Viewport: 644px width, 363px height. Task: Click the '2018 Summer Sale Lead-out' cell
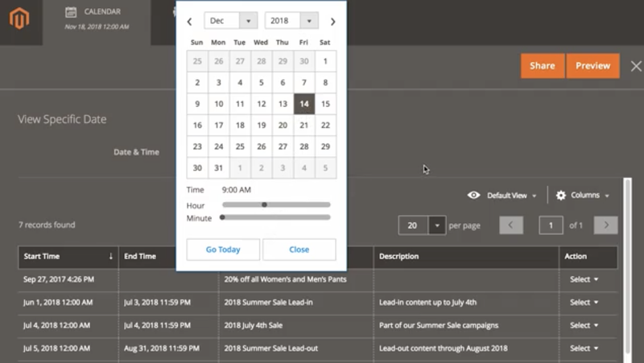(x=270, y=349)
